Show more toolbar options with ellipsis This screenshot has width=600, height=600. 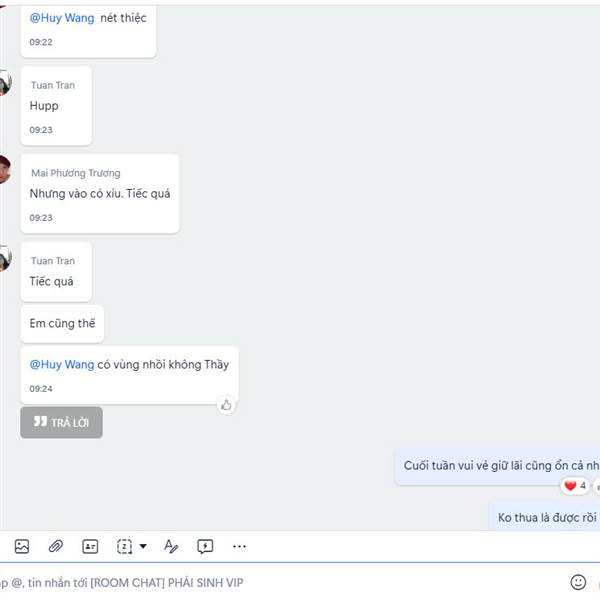[x=240, y=546]
